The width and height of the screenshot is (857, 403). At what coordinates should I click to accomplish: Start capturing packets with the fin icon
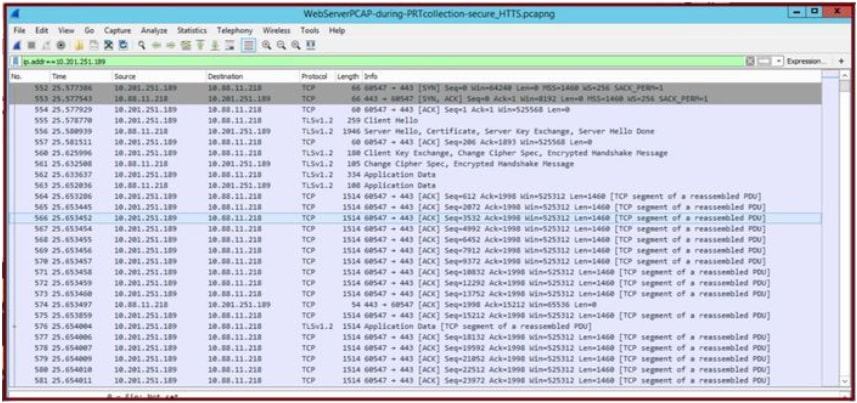pyautogui.click(x=16, y=45)
